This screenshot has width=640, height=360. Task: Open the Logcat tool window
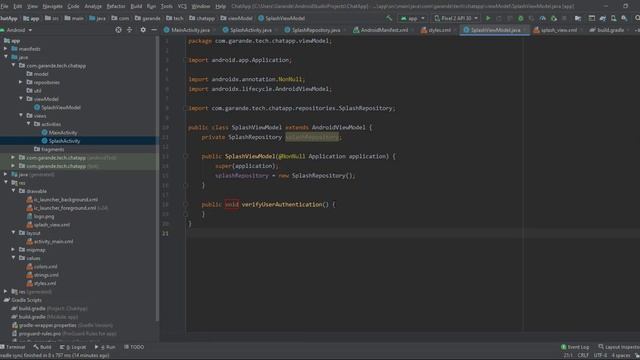(x=73, y=347)
